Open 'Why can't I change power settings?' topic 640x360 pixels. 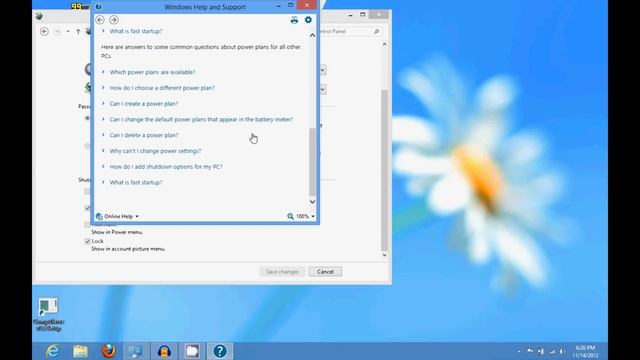(155, 151)
